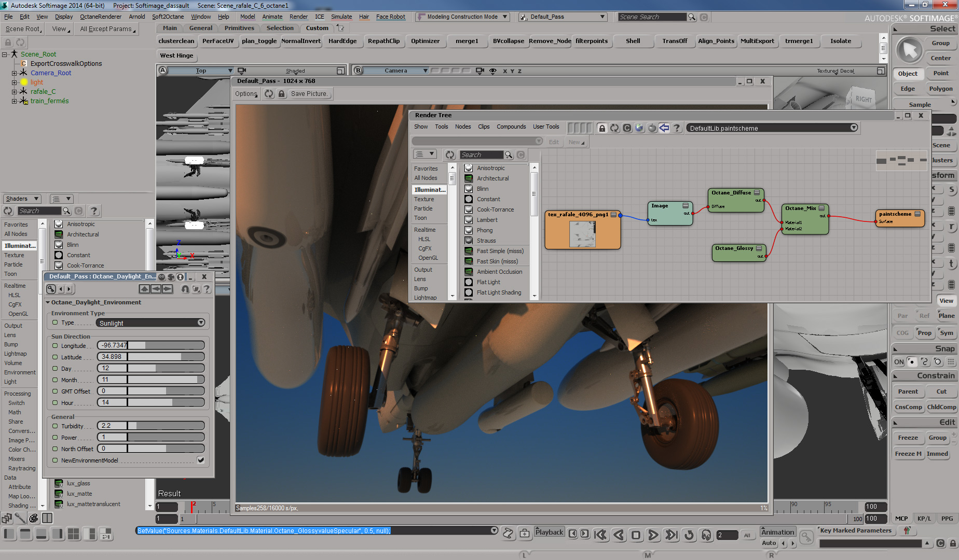The height and width of the screenshot is (560, 959).
Task: Jump to the first frame
Action: 600,535
